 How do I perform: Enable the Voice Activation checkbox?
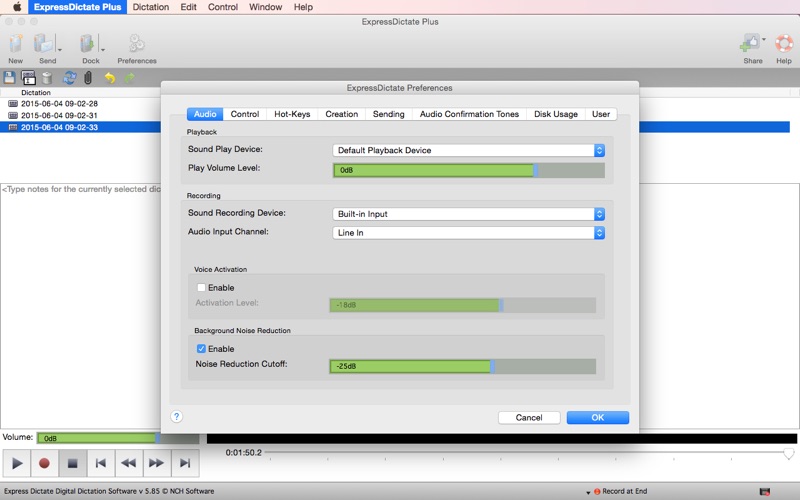pyautogui.click(x=202, y=288)
